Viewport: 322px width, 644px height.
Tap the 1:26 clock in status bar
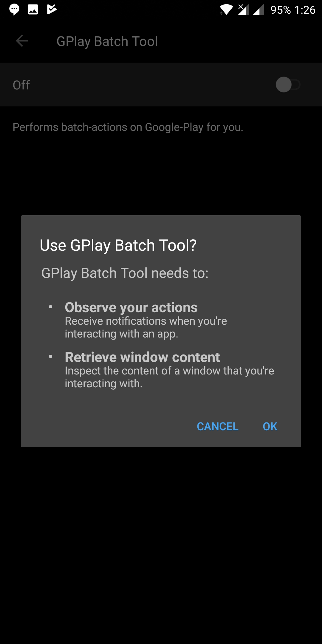(305, 10)
